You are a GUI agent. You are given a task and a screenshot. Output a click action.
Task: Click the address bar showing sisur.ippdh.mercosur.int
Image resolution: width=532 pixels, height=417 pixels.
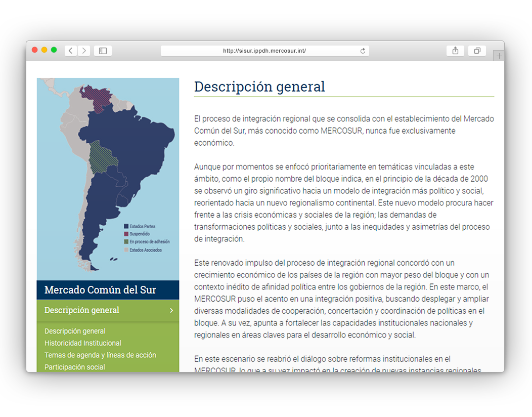pyautogui.click(x=264, y=51)
